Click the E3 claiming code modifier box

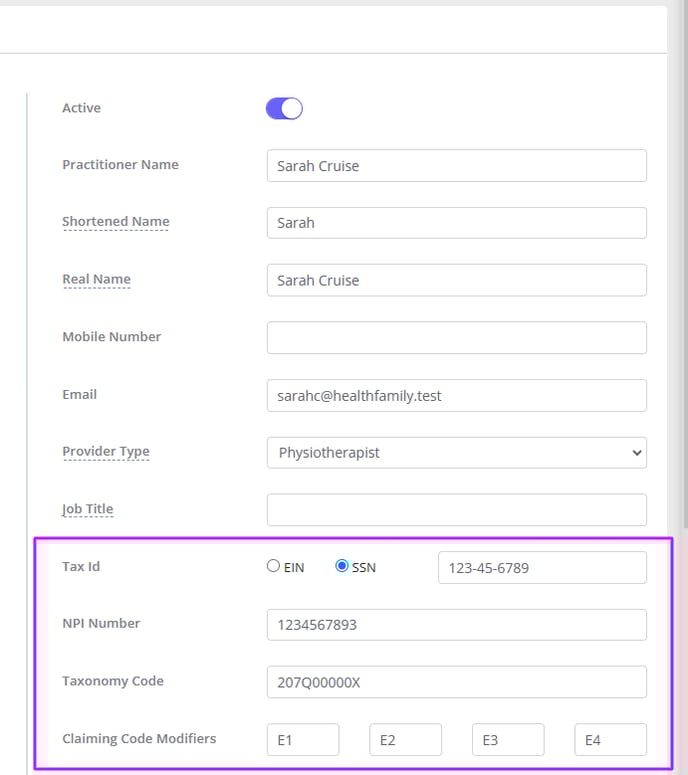point(508,739)
